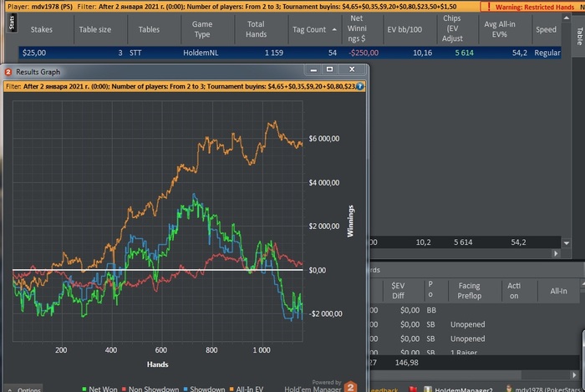Sort by Avg All-in EV% column
The height and width of the screenshot is (392, 585).
(x=499, y=29)
